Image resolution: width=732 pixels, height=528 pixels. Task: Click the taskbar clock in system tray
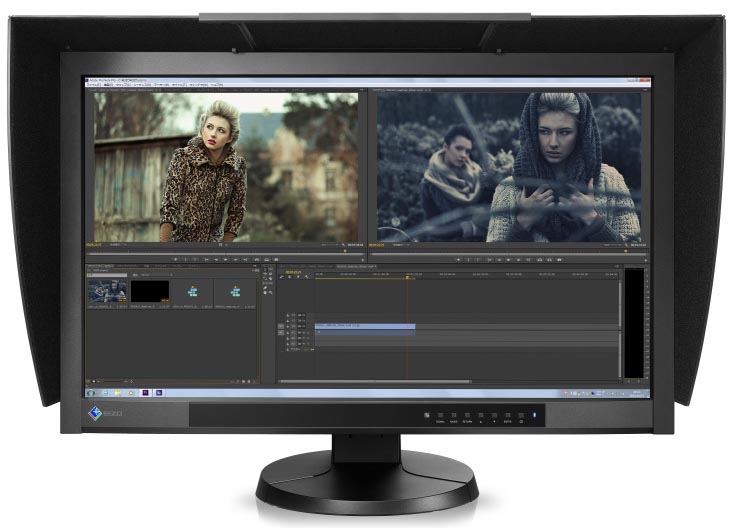637,394
